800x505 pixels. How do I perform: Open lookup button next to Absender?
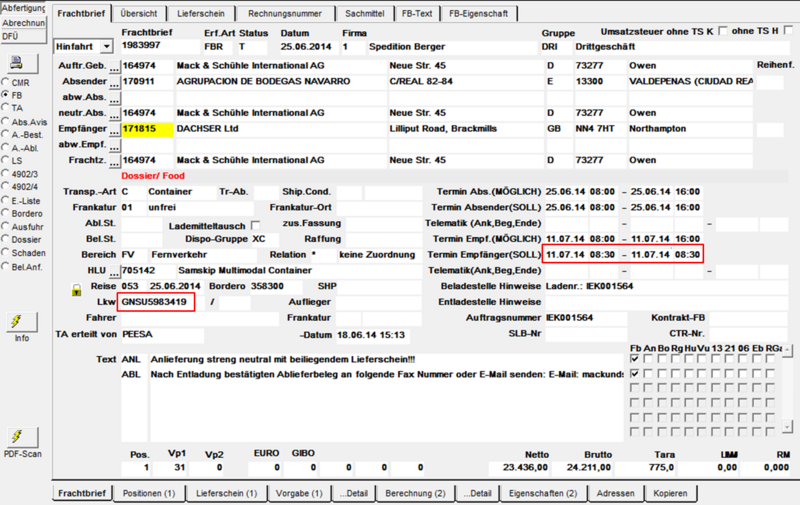click(x=114, y=83)
